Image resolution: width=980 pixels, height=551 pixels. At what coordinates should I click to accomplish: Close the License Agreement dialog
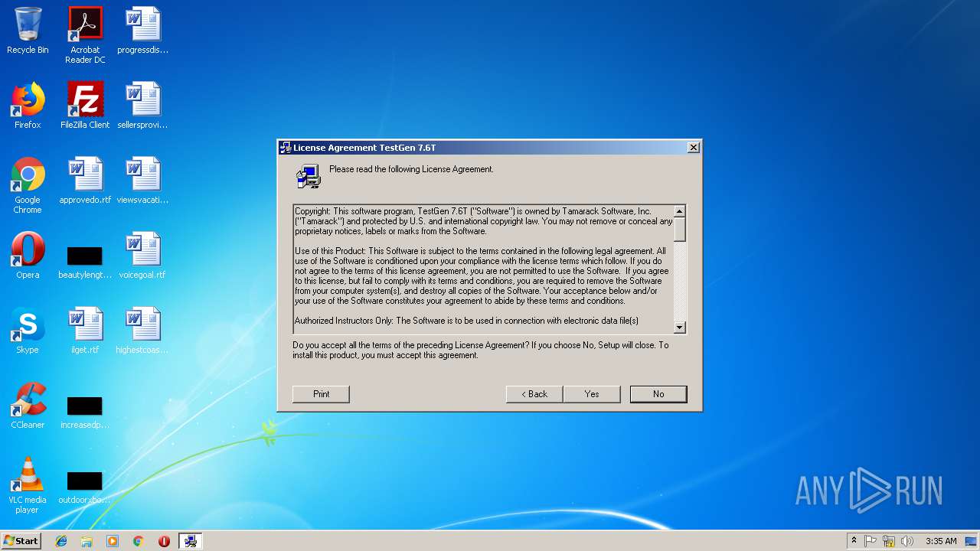click(x=694, y=148)
